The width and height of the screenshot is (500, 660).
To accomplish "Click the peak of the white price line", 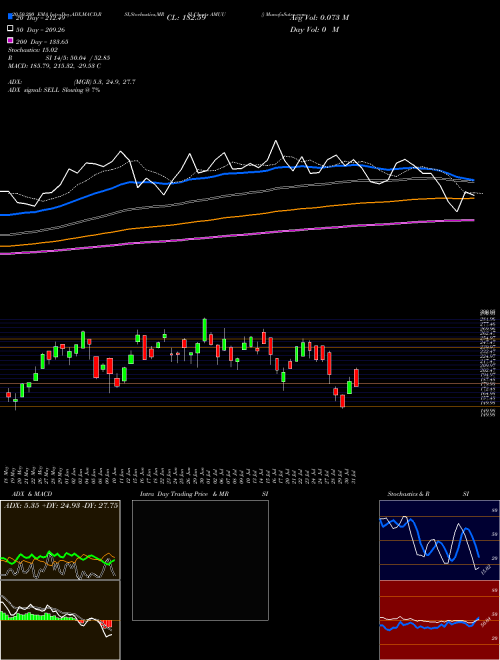I will 276,141.
